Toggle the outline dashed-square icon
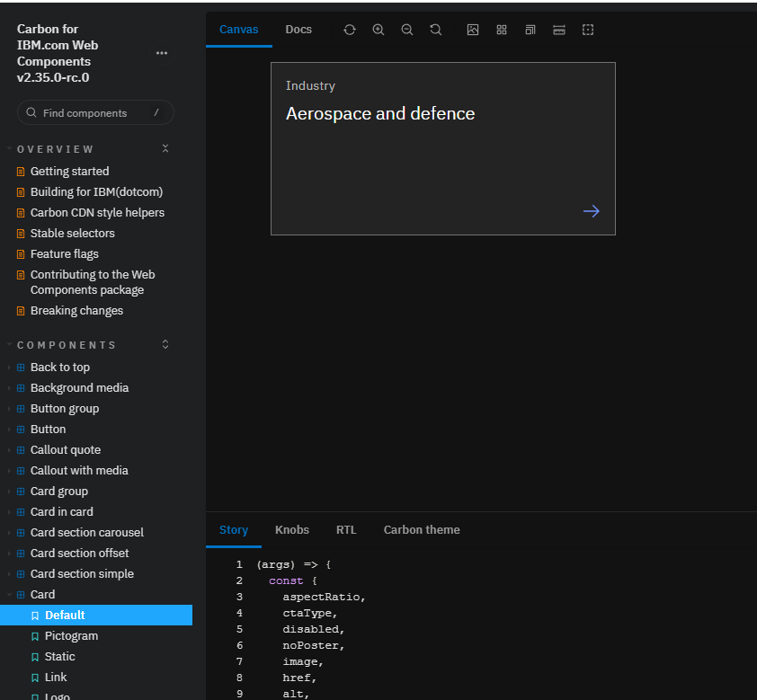 pyautogui.click(x=588, y=30)
